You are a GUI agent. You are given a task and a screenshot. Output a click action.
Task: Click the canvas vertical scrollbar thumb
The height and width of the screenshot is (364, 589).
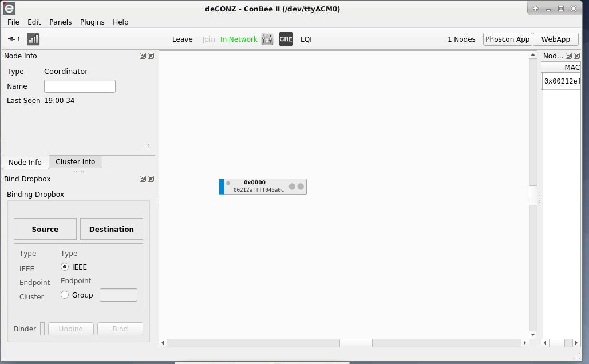pos(533,195)
